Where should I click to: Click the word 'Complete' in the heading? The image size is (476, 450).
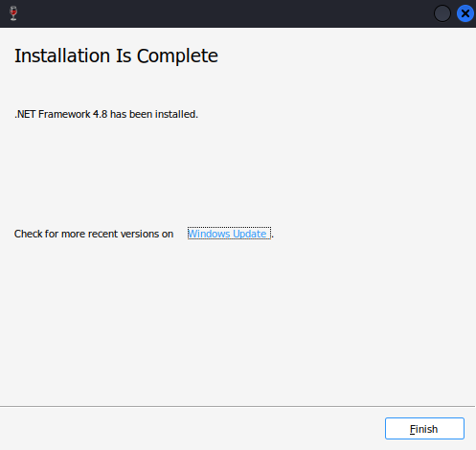177,56
